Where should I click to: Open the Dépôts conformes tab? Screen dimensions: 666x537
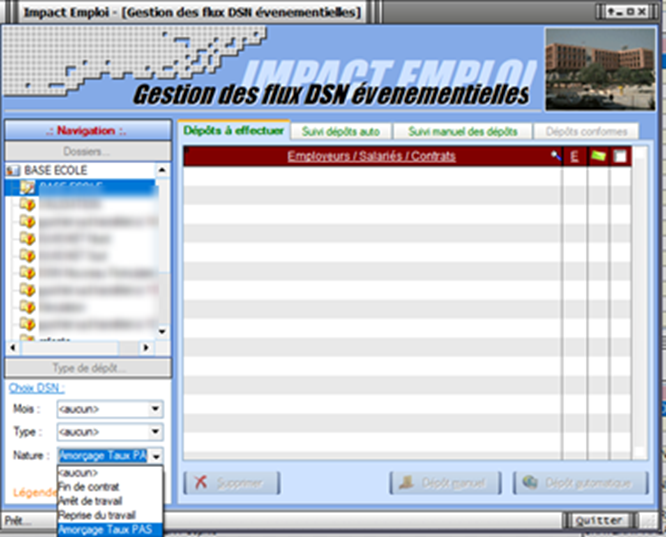586,132
